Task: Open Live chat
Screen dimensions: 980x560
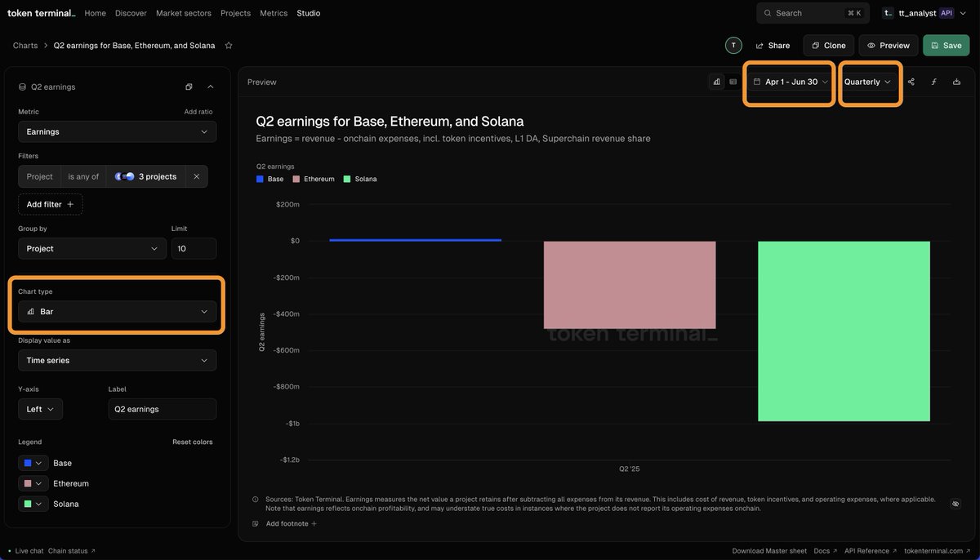Action: 29,551
